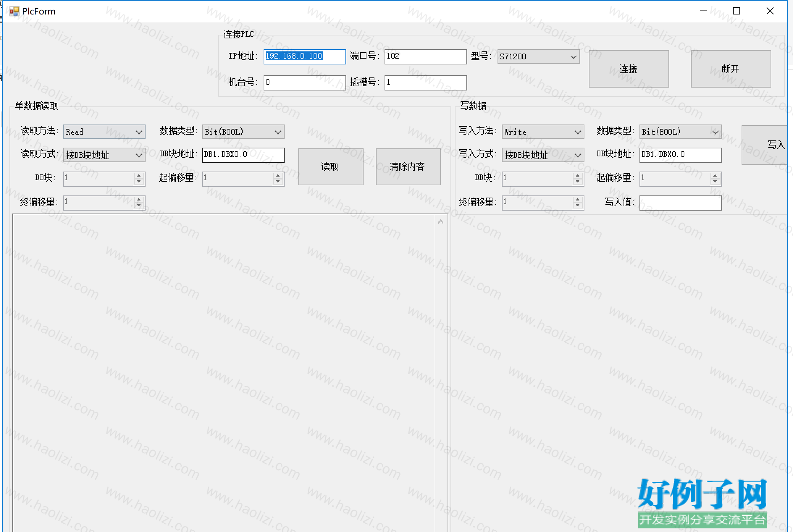
Task: Click the 写入值 write value input field
Action: pyautogui.click(x=680, y=203)
